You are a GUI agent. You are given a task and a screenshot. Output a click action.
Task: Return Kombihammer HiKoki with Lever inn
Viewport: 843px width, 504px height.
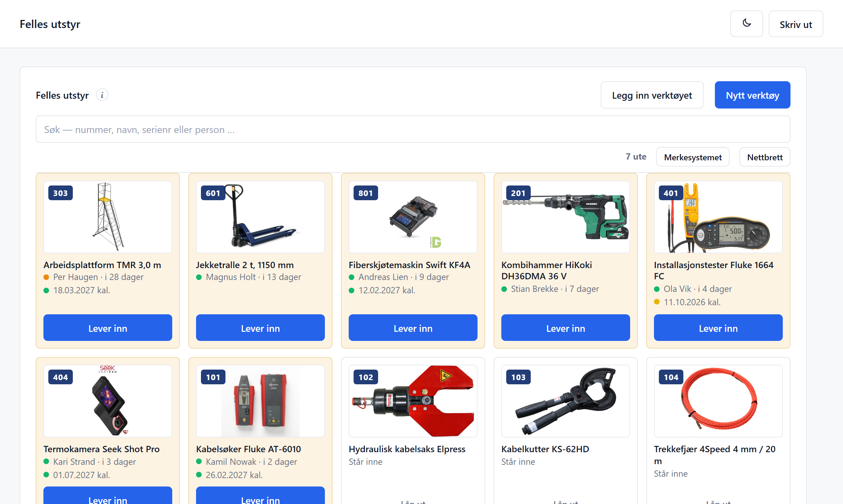click(566, 328)
